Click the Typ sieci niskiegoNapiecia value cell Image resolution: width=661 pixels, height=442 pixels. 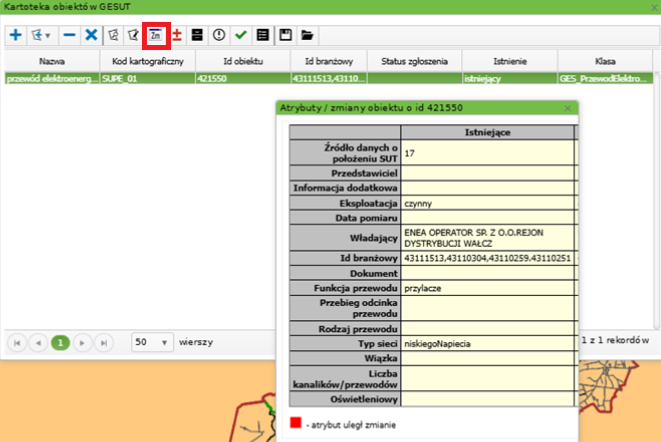pos(486,343)
